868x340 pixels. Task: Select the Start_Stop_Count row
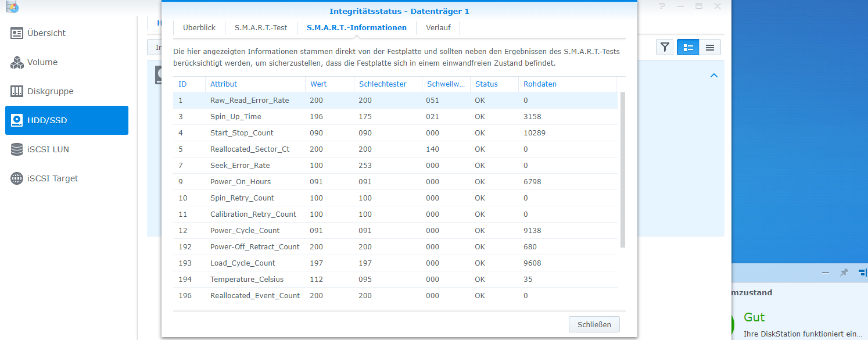pyautogui.click(x=395, y=133)
